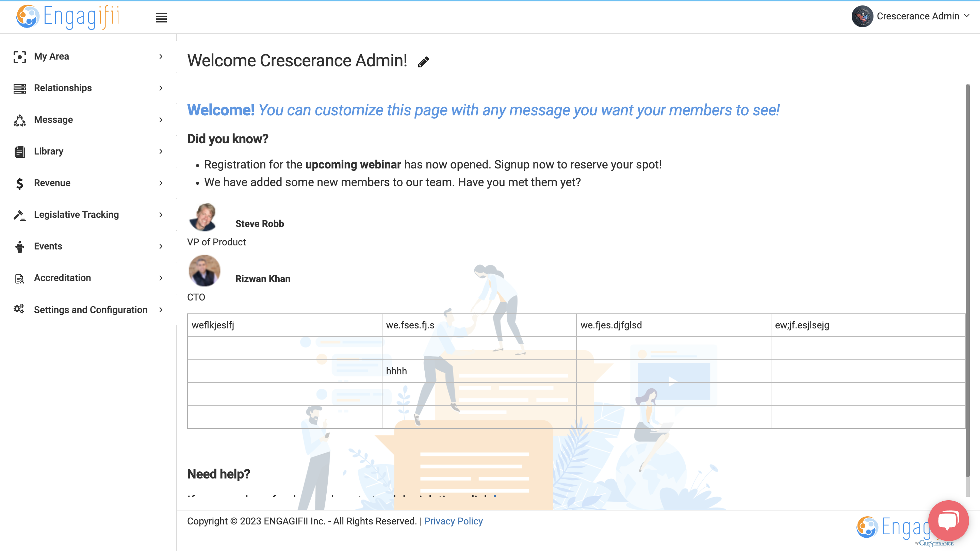The image size is (980, 552).
Task: Click the 'Need help?' heading
Action: click(218, 474)
